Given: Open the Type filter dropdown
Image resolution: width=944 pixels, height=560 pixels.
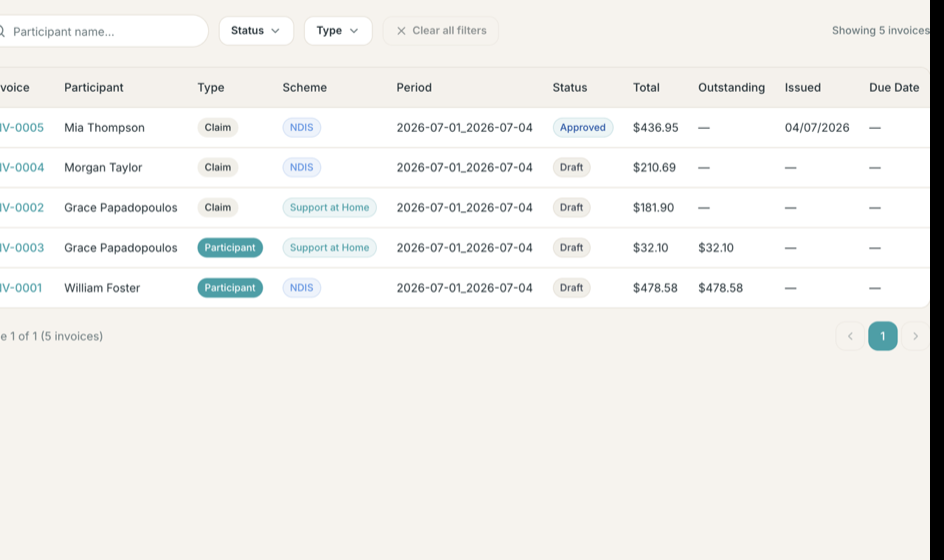Looking at the screenshot, I should point(338,31).
